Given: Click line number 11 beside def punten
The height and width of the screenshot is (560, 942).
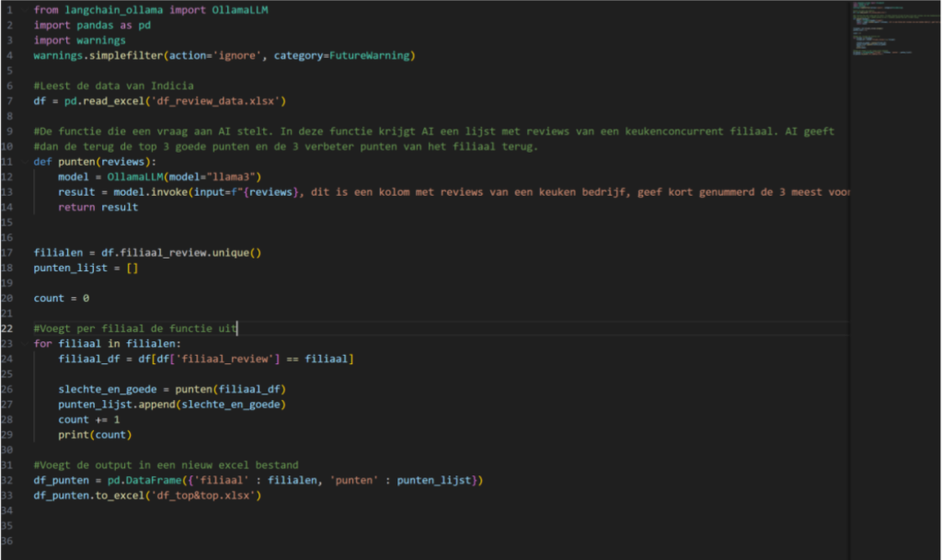Looking at the screenshot, I should pyautogui.click(x=8, y=162).
